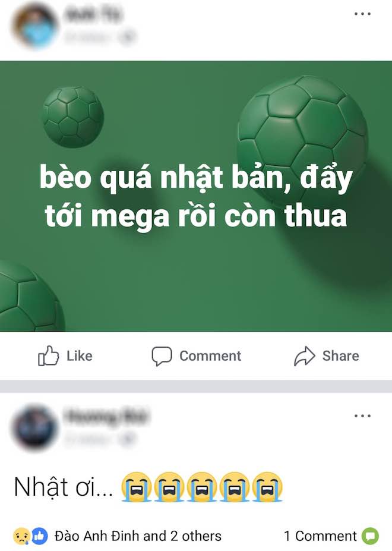Screen dimensions: 392x551
Task: Click second post's privacy audience icon
Action: click(x=127, y=439)
